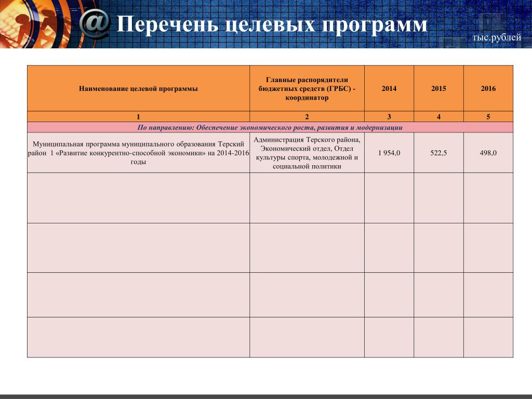Viewport: 532px width, 399px height.
Task: Click the @ symbol logo in header
Action: click(95, 23)
